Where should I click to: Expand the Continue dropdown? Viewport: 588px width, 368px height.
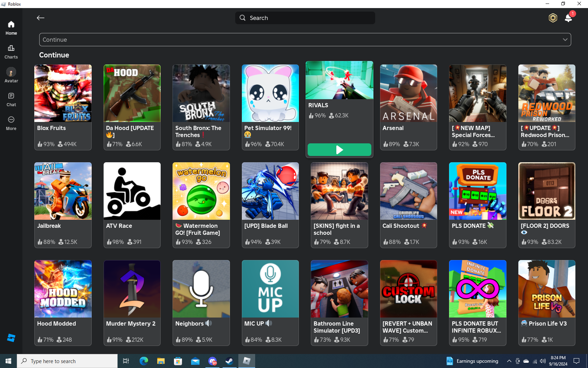305,40
